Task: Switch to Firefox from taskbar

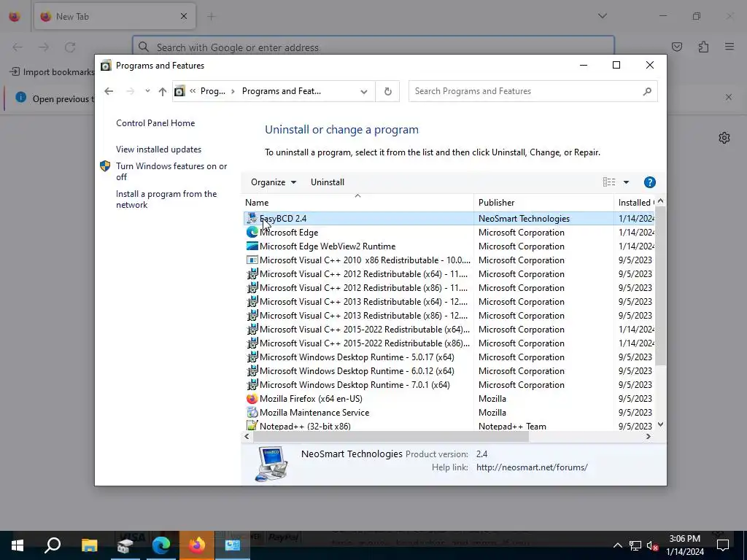Action: pyautogui.click(x=197, y=545)
